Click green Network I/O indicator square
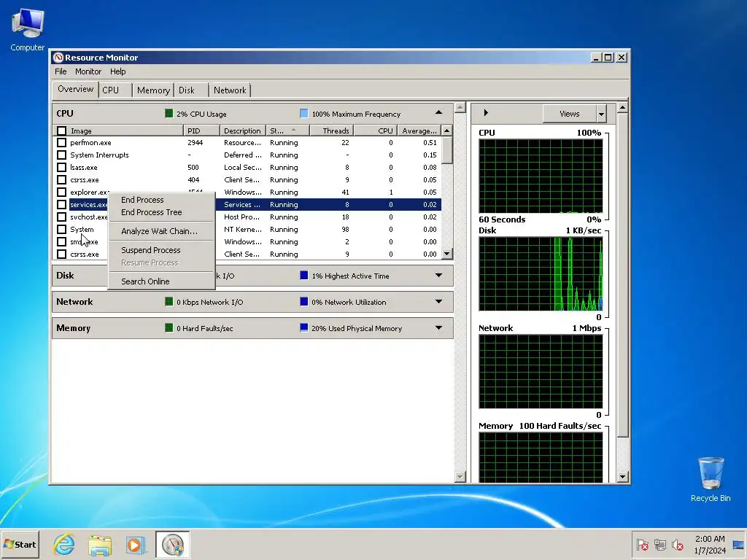Image resolution: width=747 pixels, height=560 pixels. pyautogui.click(x=169, y=301)
